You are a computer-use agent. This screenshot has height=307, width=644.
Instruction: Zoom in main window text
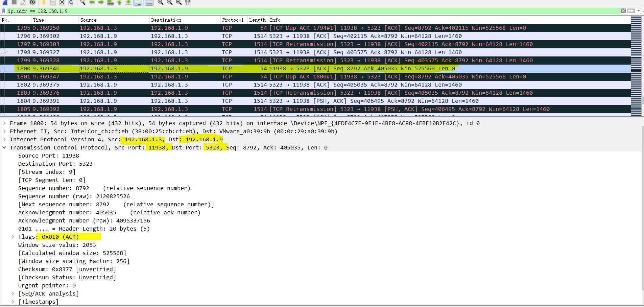pyautogui.click(x=161, y=2)
